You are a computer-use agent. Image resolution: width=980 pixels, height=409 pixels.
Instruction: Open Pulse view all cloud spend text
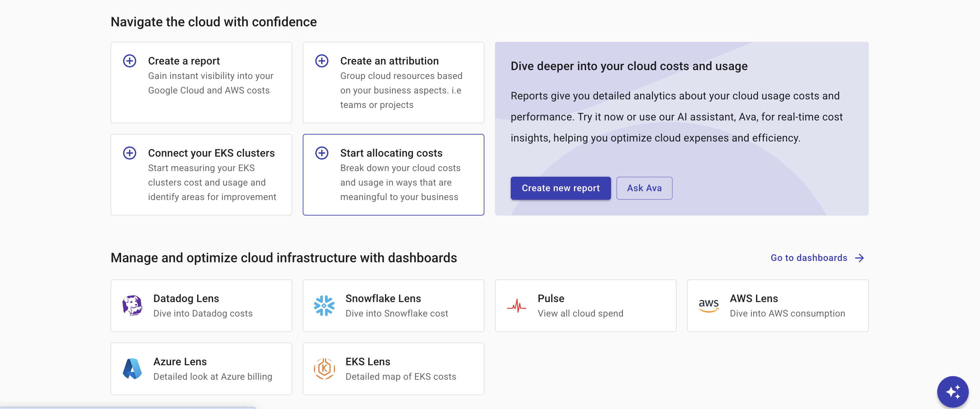(580, 314)
